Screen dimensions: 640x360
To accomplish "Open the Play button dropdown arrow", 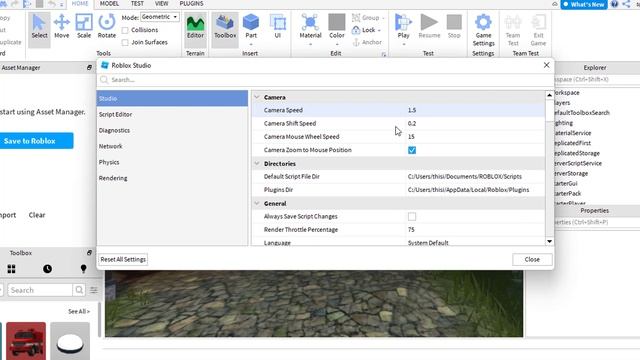I will 403,44.
